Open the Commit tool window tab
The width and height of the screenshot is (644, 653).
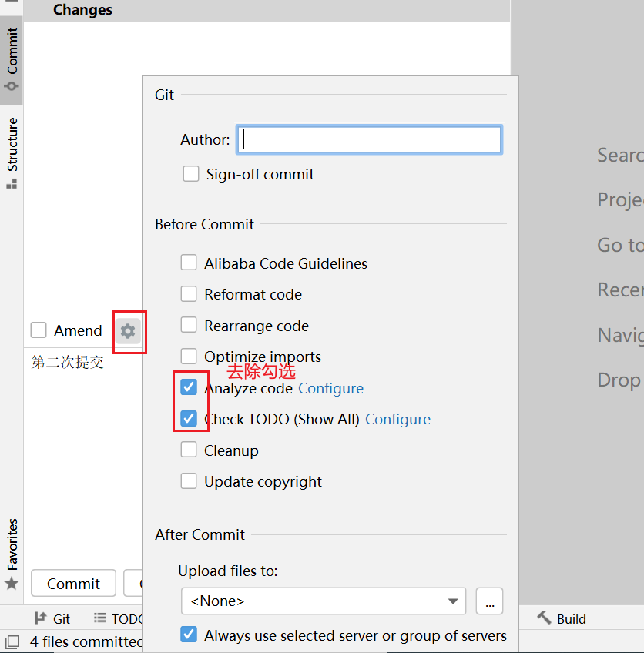click(x=12, y=59)
